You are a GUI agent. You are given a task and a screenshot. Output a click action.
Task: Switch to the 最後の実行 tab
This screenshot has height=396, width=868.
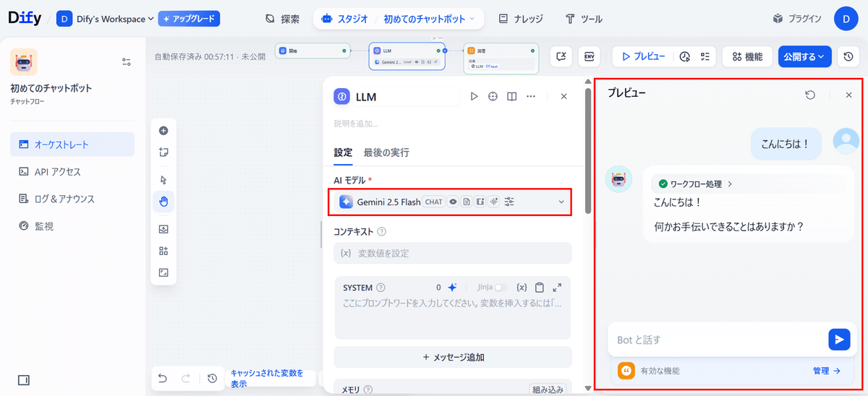(386, 152)
